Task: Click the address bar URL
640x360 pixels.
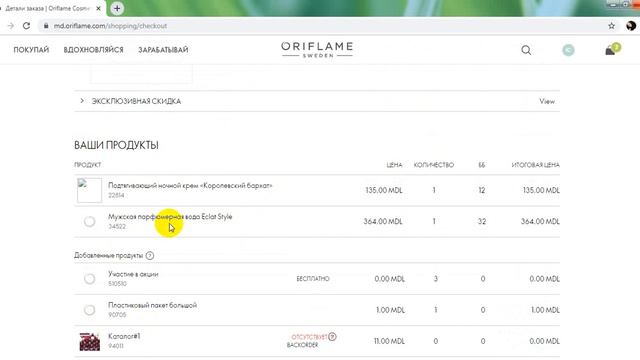Action: click(110, 26)
